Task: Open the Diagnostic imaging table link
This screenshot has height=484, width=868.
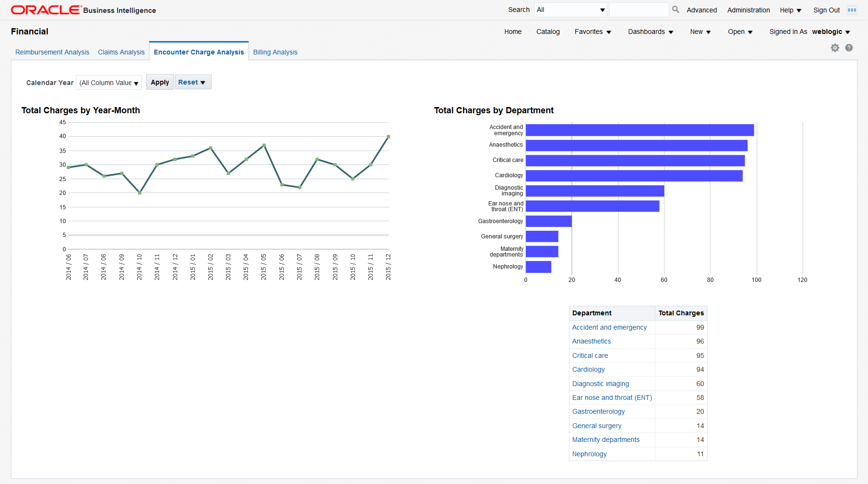Action: point(600,384)
